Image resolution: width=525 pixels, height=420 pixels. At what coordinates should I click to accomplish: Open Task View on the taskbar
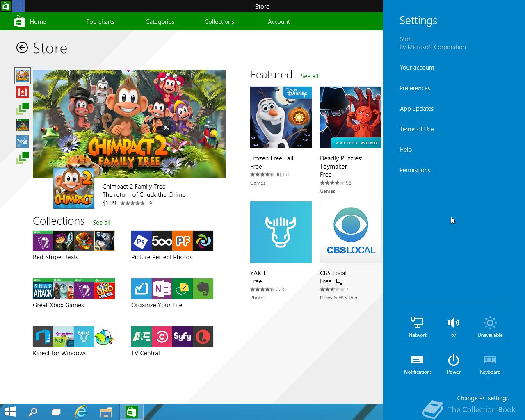click(x=56, y=412)
